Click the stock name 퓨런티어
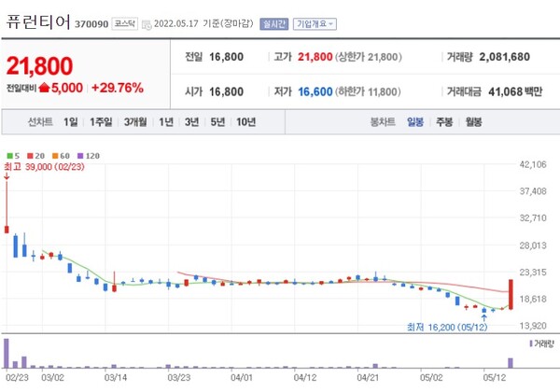Screen dimensions: 560x392 [x=38, y=22]
